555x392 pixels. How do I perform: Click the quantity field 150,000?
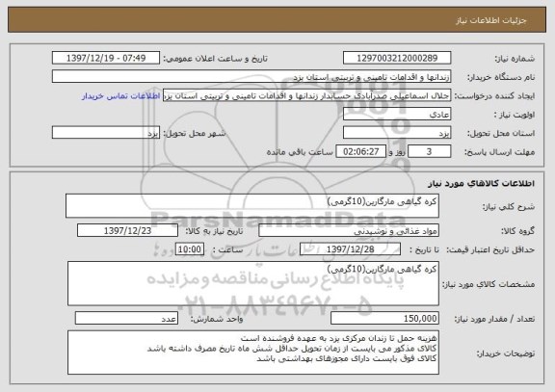(384, 319)
